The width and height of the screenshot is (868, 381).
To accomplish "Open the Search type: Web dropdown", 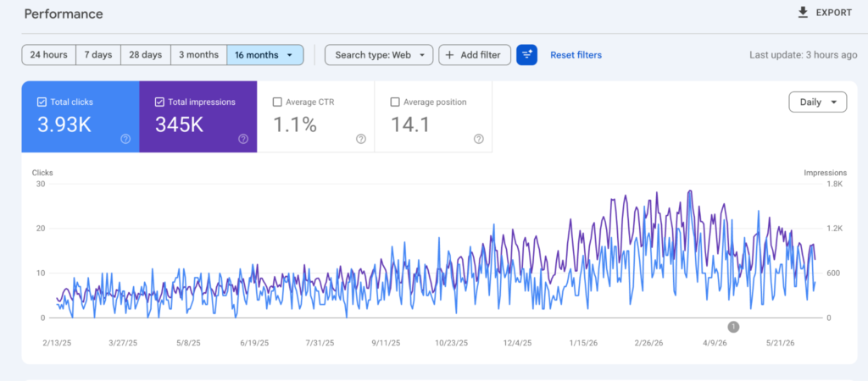I will (x=379, y=55).
